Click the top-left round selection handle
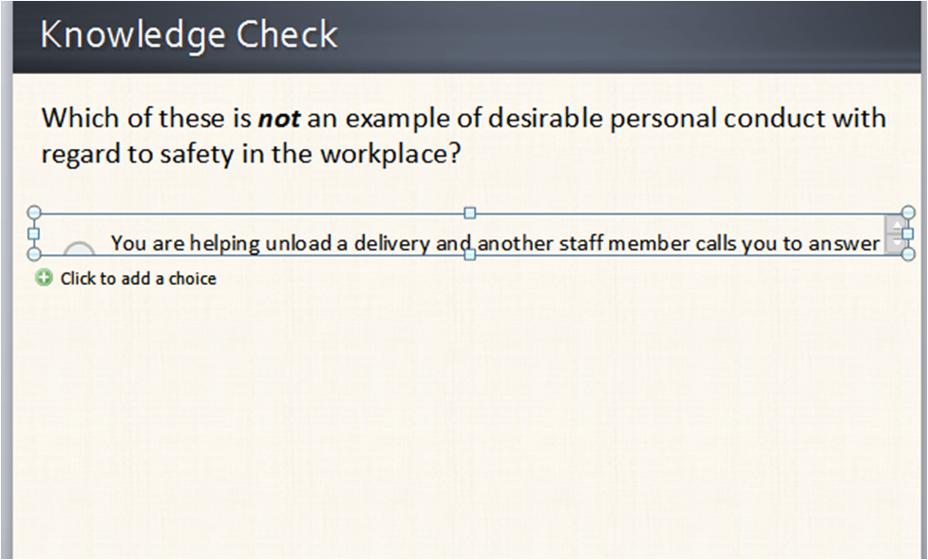Screen dimensions: 928x560 pyautogui.click(x=34, y=213)
